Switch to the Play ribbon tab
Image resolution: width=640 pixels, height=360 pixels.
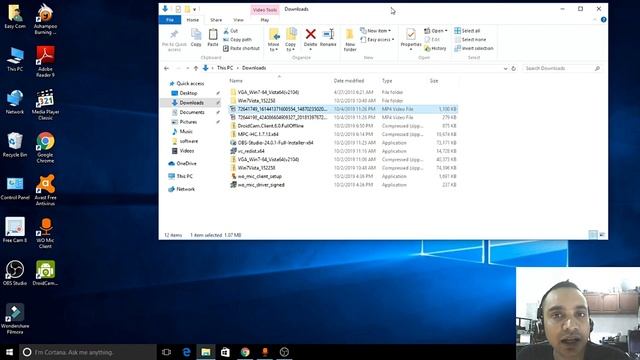click(265, 20)
